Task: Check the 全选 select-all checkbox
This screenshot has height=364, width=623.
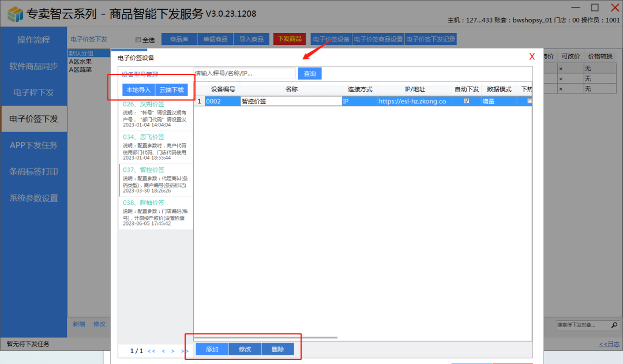Action: tap(137, 40)
